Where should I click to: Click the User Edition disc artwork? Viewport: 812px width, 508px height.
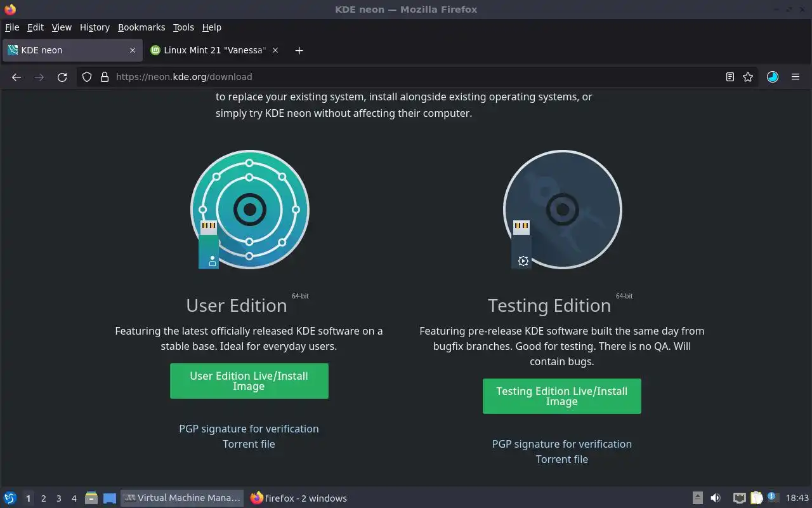(249, 210)
